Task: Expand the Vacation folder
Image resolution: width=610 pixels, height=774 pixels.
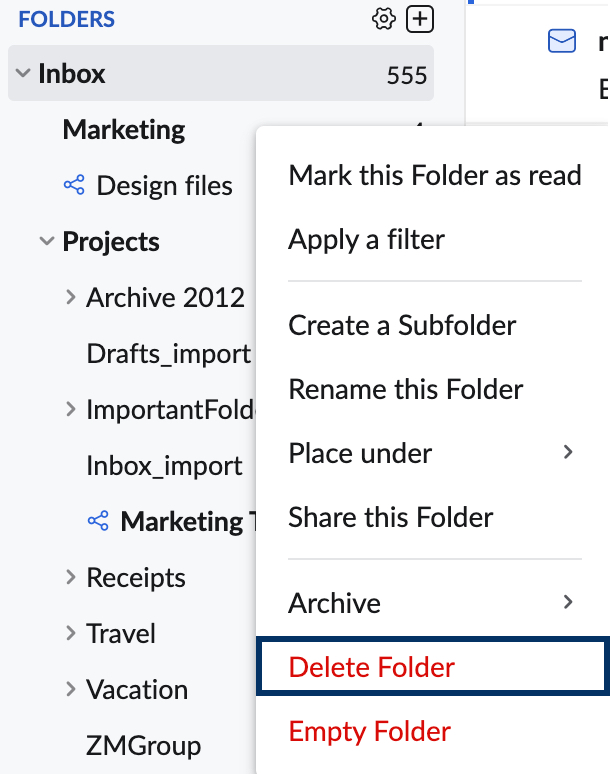Action: click(x=70, y=689)
